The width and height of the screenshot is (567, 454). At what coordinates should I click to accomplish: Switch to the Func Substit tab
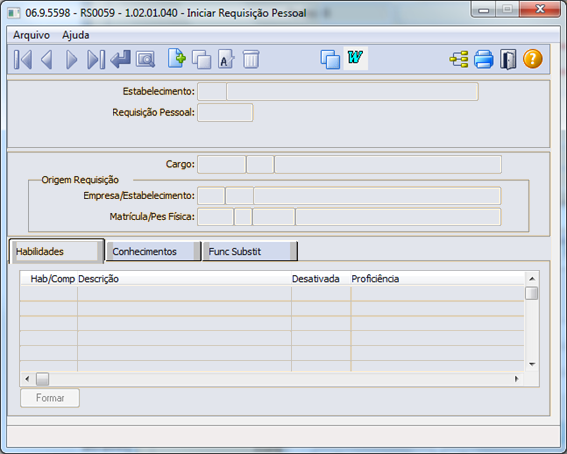(x=250, y=251)
